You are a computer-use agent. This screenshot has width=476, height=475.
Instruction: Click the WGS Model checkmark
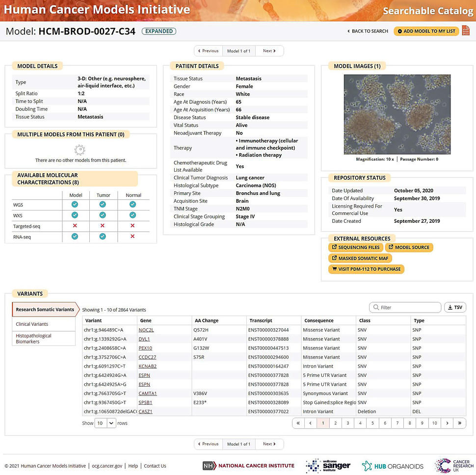[76, 203]
